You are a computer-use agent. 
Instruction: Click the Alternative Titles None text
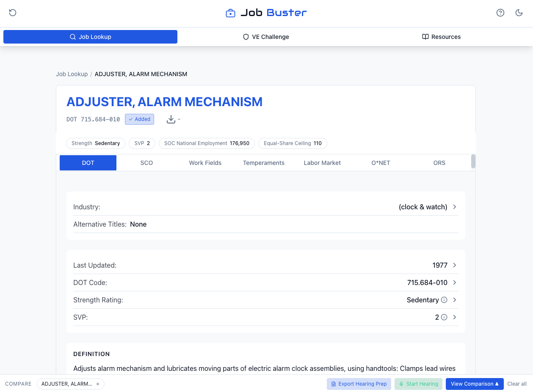click(110, 224)
